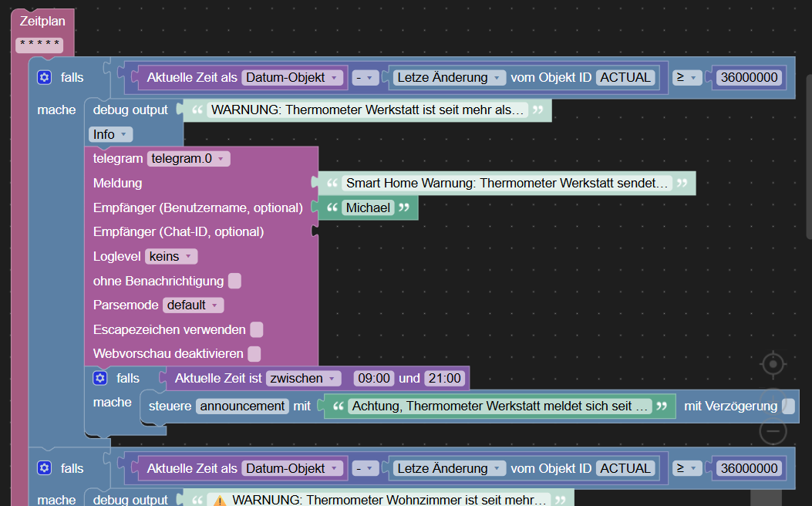Open telegram.0 instance dropdown
812x506 pixels.
(188, 158)
